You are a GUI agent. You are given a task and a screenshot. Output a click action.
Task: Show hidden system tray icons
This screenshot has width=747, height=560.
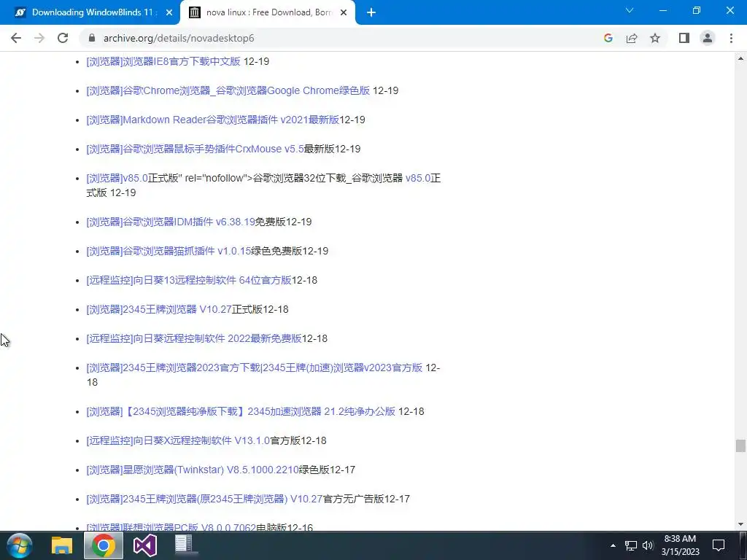point(613,545)
